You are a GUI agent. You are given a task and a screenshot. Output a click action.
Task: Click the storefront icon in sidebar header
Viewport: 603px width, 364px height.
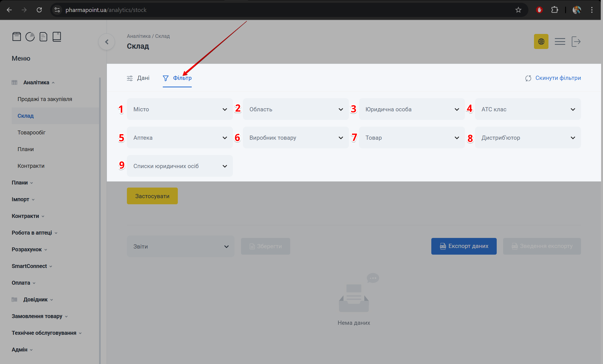pyautogui.click(x=17, y=37)
